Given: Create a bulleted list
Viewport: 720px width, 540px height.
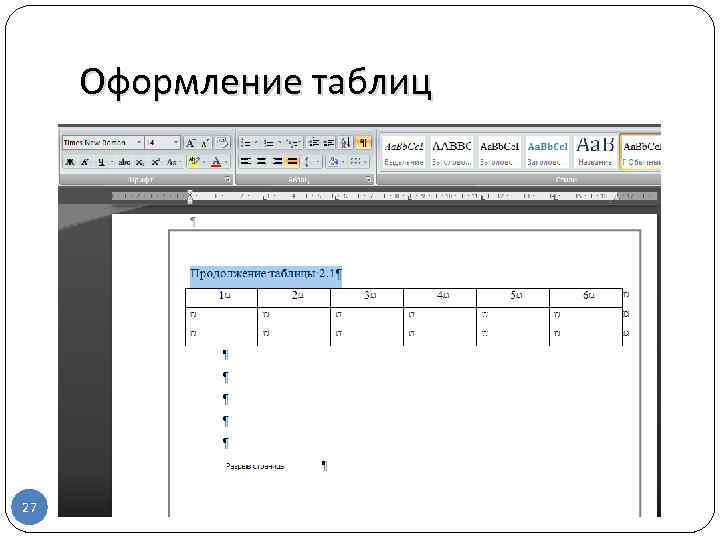Looking at the screenshot, I should 246,143.
